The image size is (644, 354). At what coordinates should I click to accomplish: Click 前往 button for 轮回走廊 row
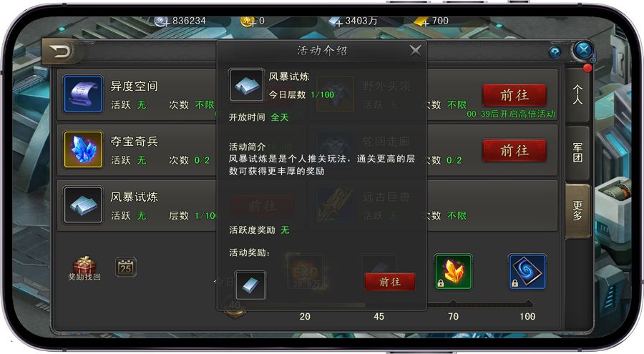coord(514,151)
